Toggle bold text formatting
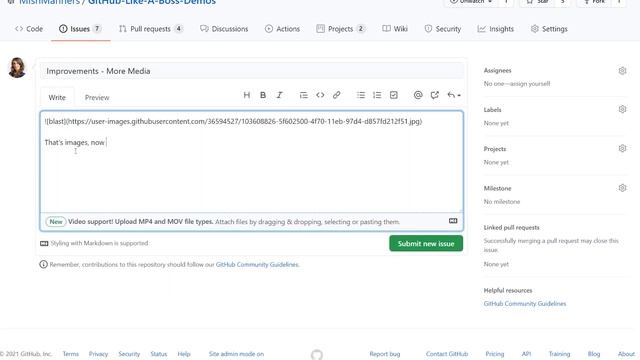This screenshot has height=360, width=640. (x=263, y=95)
